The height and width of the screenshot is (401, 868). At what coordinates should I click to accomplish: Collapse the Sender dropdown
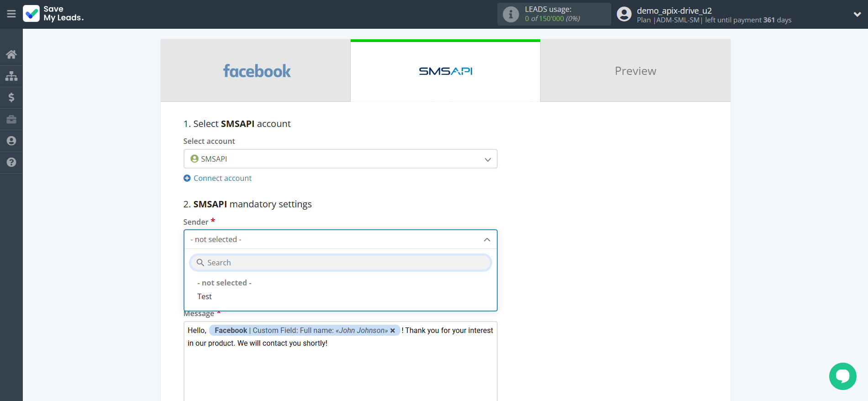pos(487,239)
